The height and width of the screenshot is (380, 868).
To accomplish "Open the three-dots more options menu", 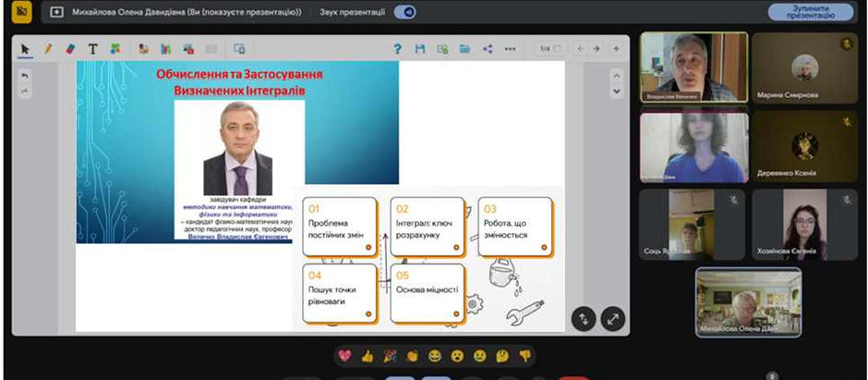I will click(x=510, y=49).
